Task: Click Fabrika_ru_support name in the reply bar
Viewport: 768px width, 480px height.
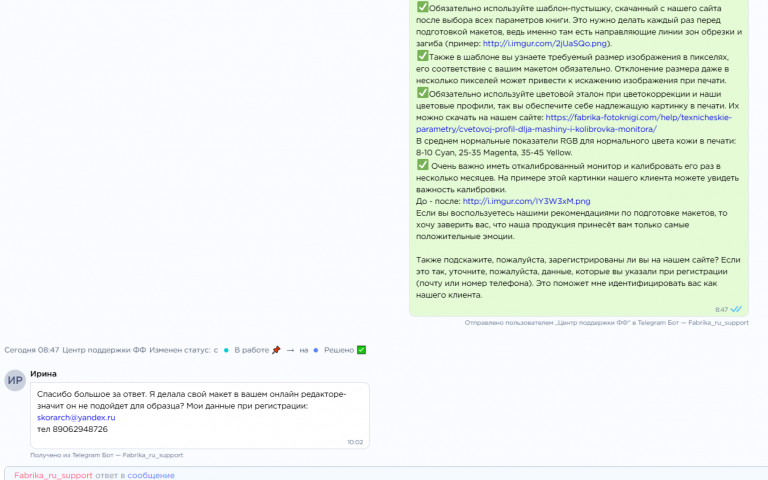Action: (x=53, y=475)
